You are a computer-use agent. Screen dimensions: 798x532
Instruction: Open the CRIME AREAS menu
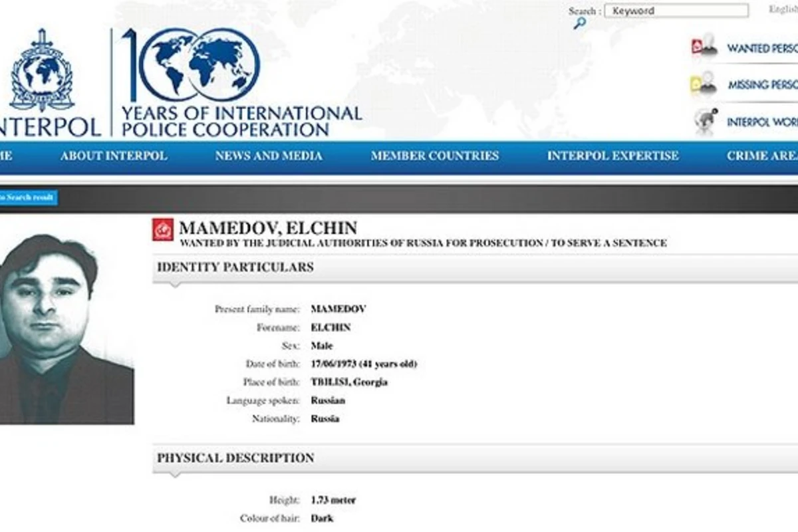(762, 156)
